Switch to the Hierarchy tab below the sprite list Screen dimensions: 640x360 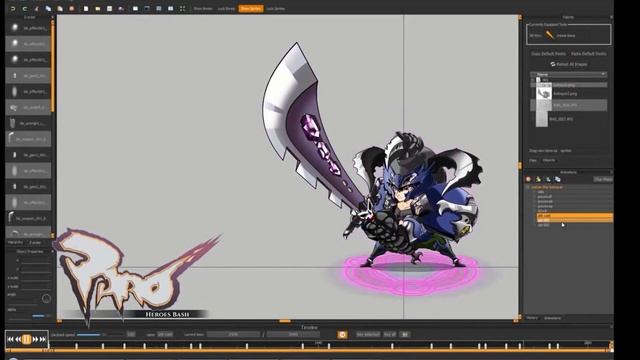point(15,242)
